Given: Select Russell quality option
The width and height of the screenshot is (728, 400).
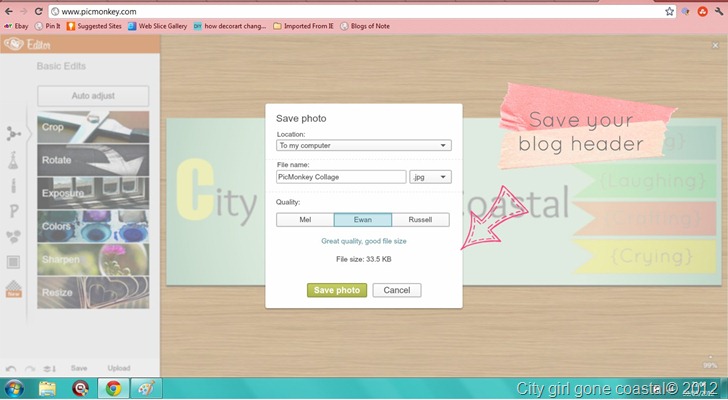Looking at the screenshot, I should 420,219.
